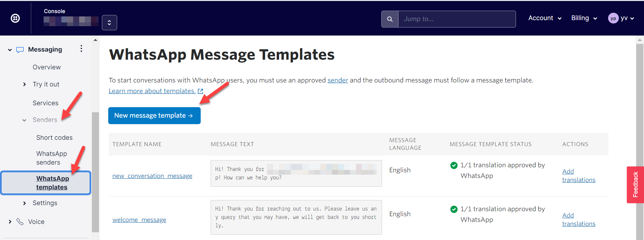Open the welcome_message template

click(x=139, y=220)
